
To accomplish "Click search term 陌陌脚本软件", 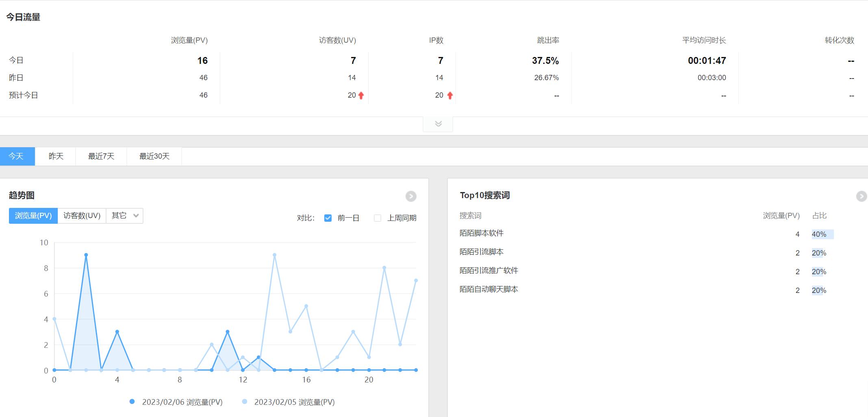I will 482,233.
